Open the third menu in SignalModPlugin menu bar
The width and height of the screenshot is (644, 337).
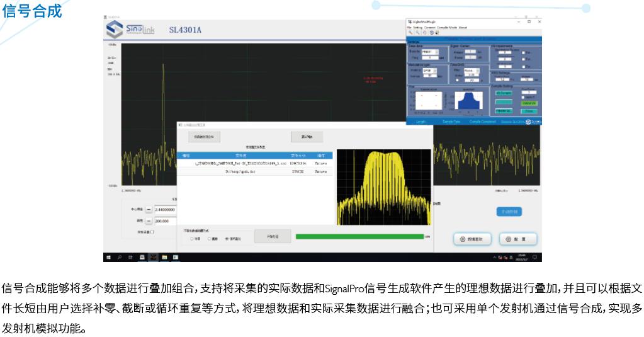[430, 28]
